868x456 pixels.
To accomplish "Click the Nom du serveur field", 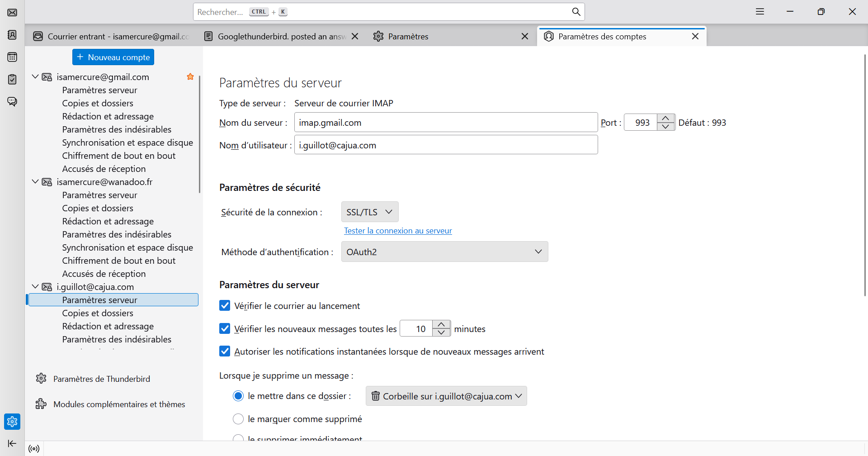I will [x=446, y=123].
